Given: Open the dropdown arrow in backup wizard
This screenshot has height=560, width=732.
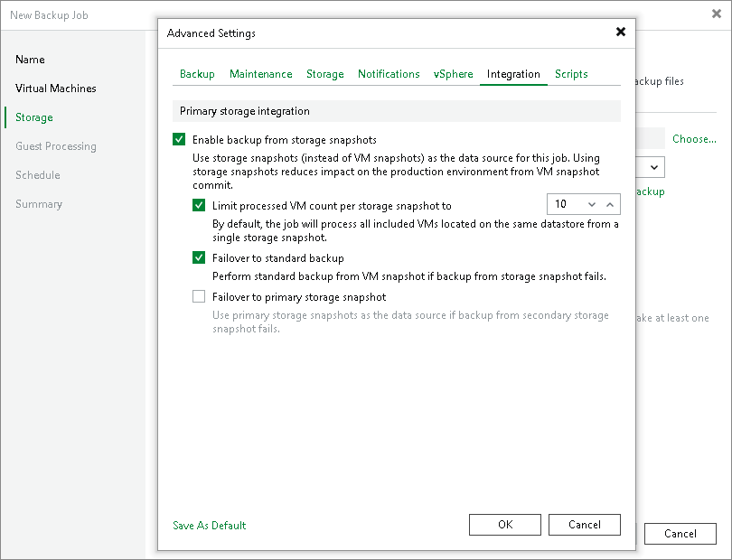Looking at the screenshot, I should pyautogui.click(x=654, y=167).
